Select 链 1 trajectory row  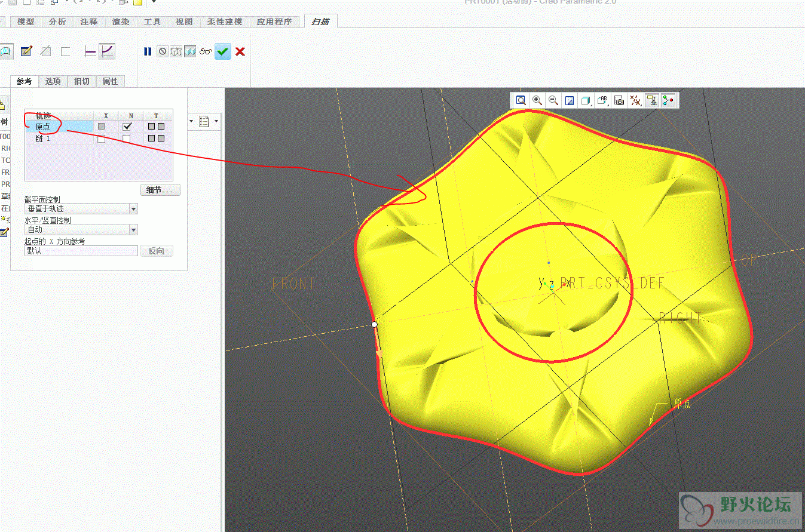pos(99,139)
